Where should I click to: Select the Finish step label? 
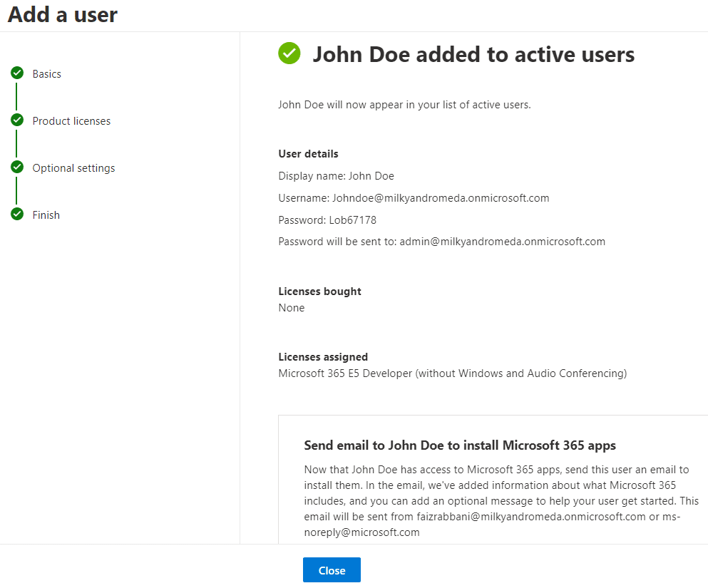(46, 215)
